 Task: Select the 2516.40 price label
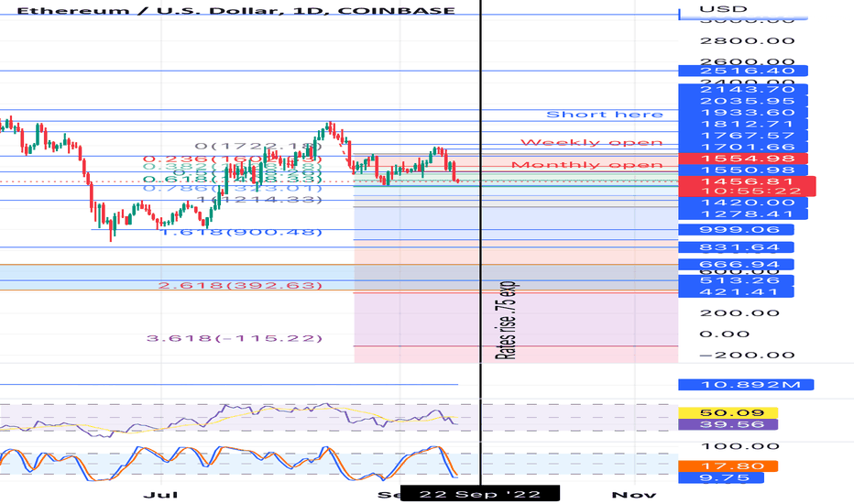(743, 71)
